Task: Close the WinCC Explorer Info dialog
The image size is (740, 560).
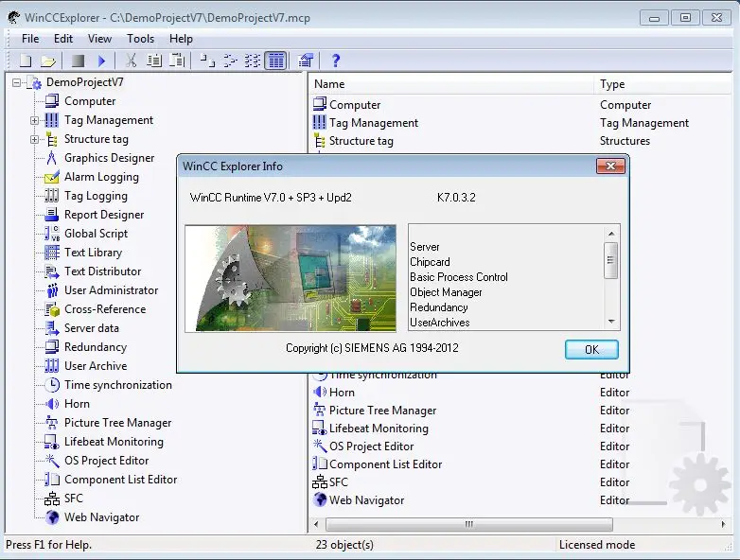Action: [610, 166]
